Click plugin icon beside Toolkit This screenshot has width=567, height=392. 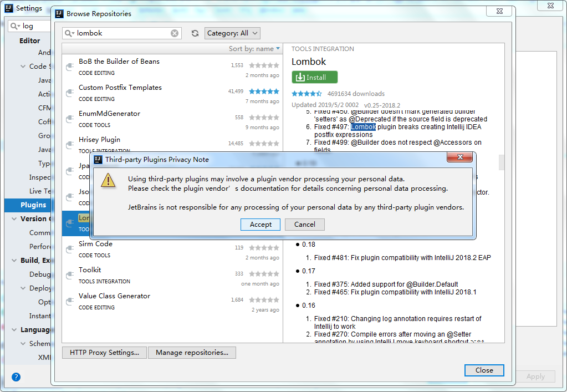[x=70, y=276]
